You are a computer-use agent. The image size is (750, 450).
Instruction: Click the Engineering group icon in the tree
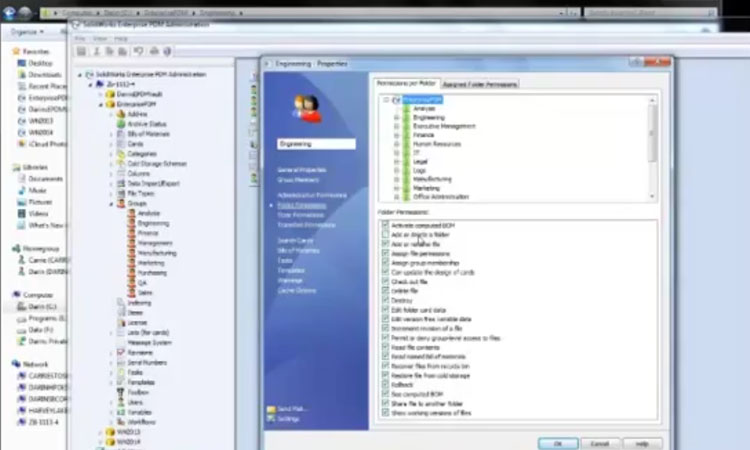pyautogui.click(x=131, y=224)
